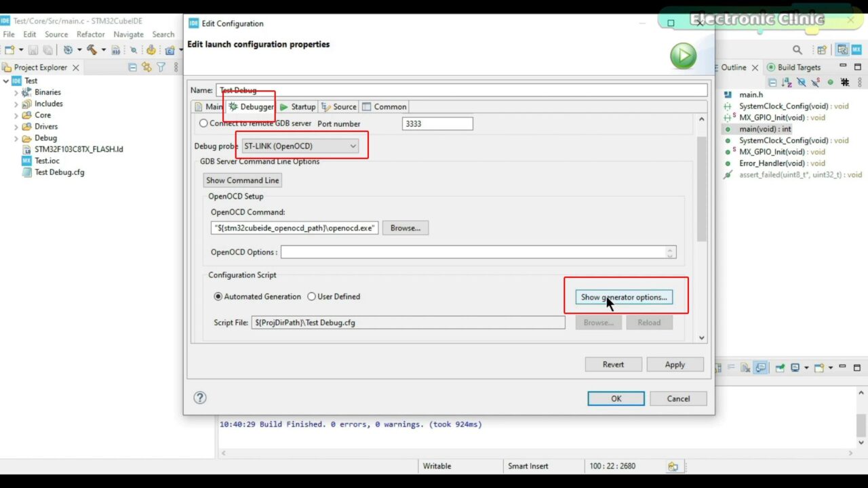Click the dialog scrollbar down arrow
The image size is (868, 488).
click(702, 338)
